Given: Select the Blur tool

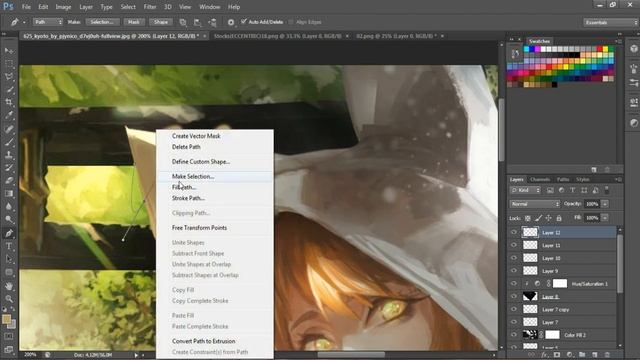Looking at the screenshot, I should pyautogui.click(x=9, y=206).
